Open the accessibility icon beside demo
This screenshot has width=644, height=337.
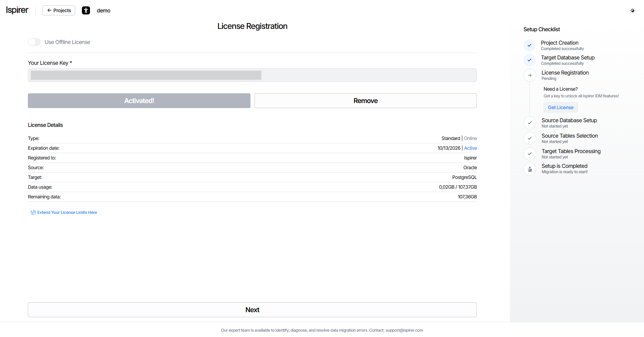86,10
